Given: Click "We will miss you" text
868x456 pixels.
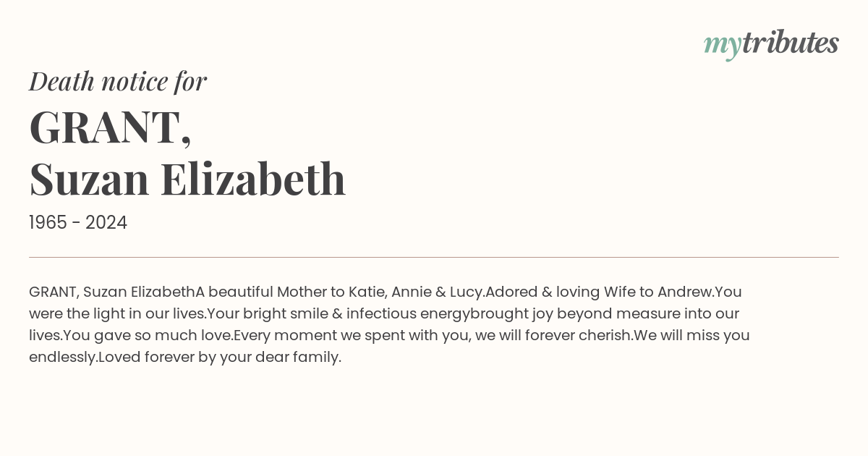Looking at the screenshot, I should (x=692, y=336).
